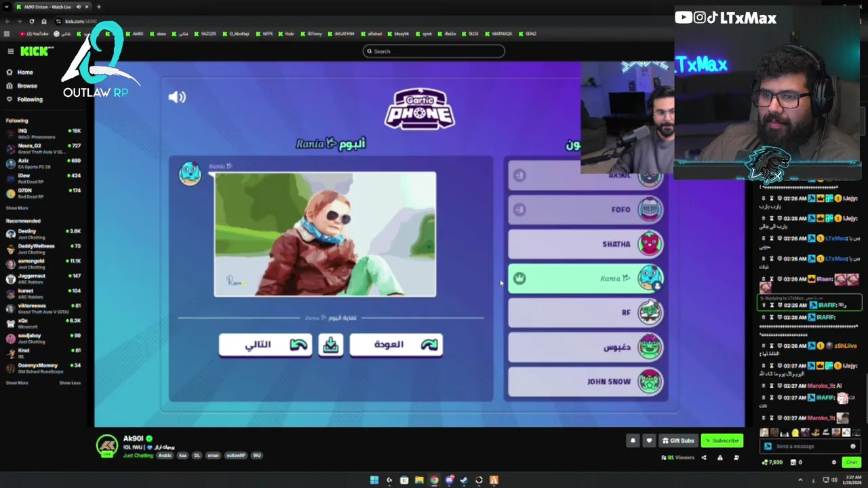This screenshot has width=868, height=488.
Task: Click the التالي (next) button
Action: coord(265,345)
